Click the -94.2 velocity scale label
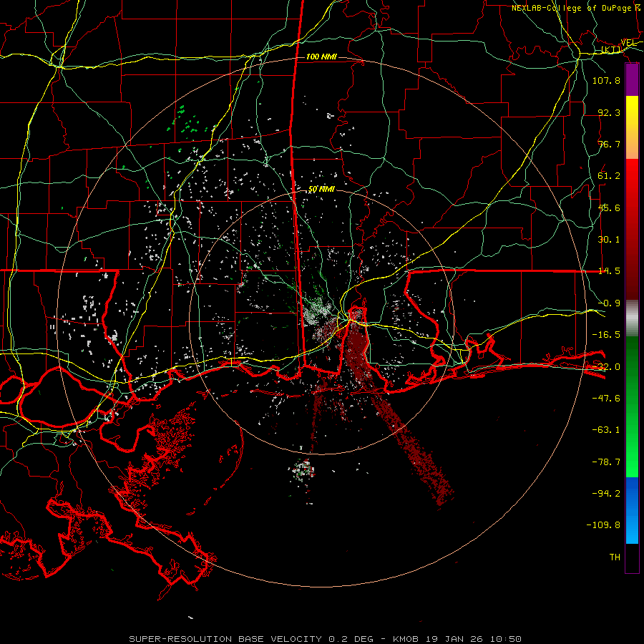 (x=606, y=494)
